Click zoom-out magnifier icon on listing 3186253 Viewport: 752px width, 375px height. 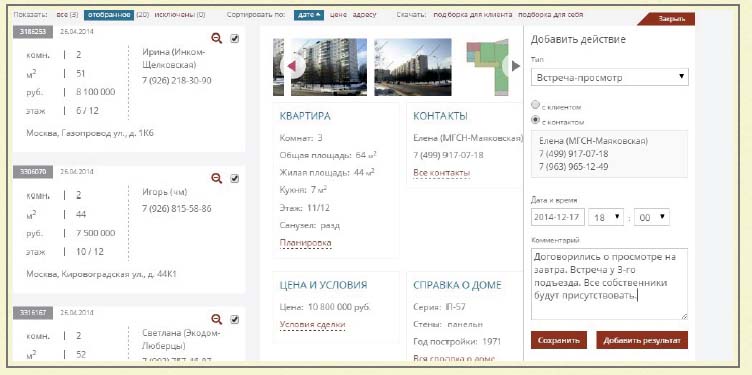(x=217, y=39)
